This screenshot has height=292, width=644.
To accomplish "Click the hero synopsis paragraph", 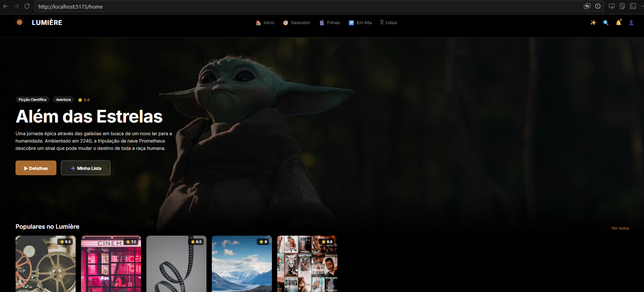I will (94, 141).
